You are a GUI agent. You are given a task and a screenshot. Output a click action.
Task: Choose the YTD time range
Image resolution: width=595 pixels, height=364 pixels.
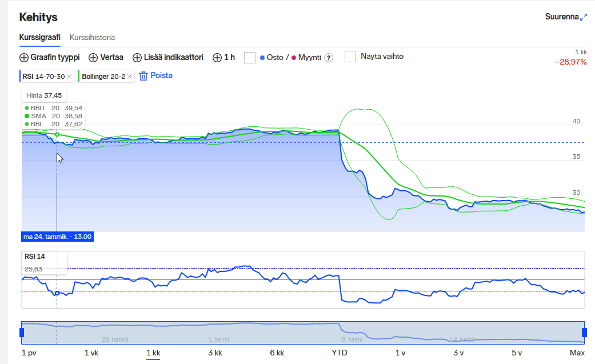[x=339, y=353]
